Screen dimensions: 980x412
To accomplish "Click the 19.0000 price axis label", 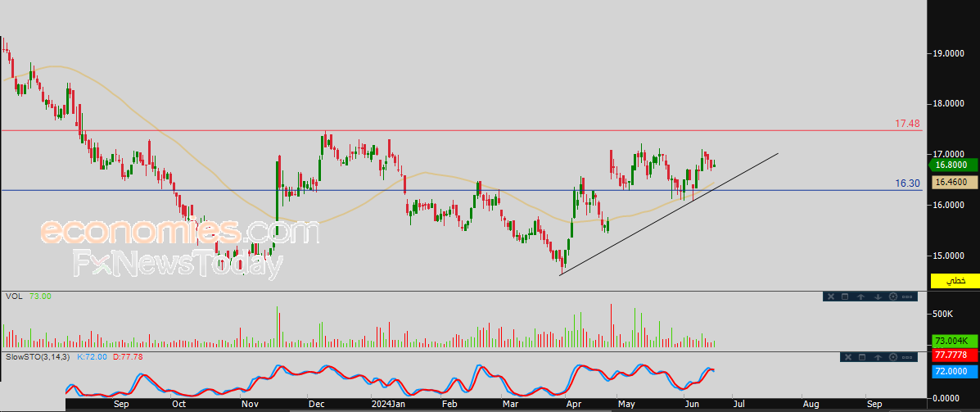I will coord(950,54).
